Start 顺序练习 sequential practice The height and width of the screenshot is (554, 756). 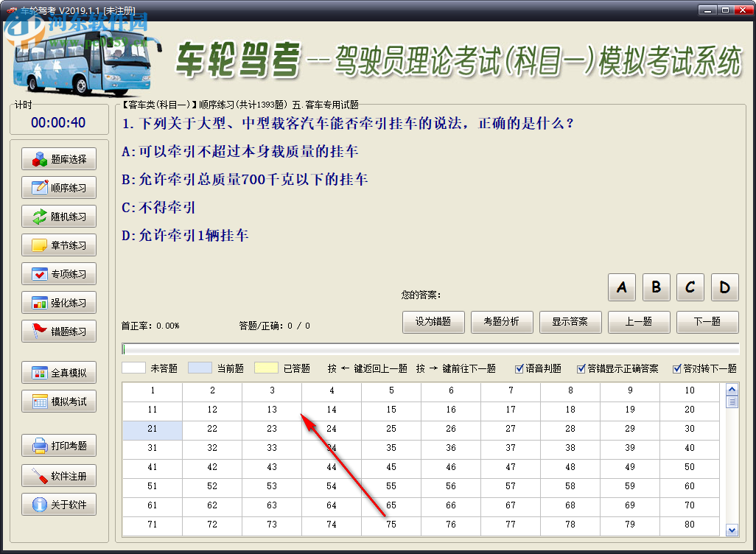pyautogui.click(x=59, y=188)
